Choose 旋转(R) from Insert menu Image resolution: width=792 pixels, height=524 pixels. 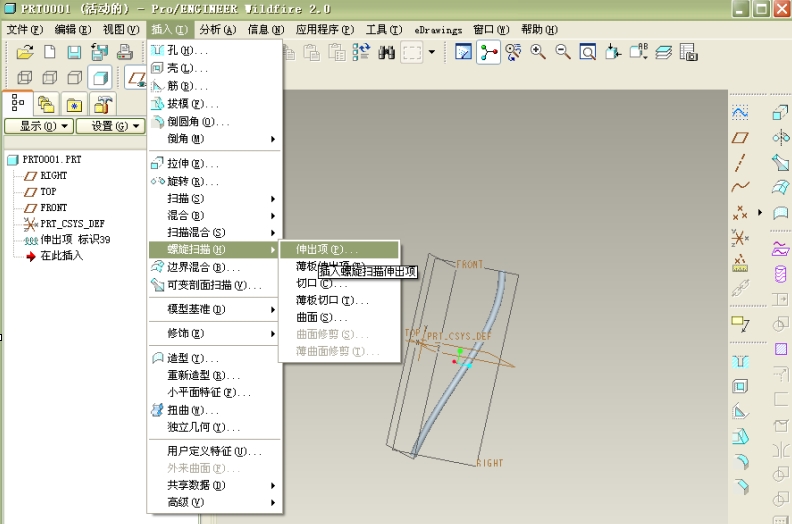pyautogui.click(x=214, y=181)
